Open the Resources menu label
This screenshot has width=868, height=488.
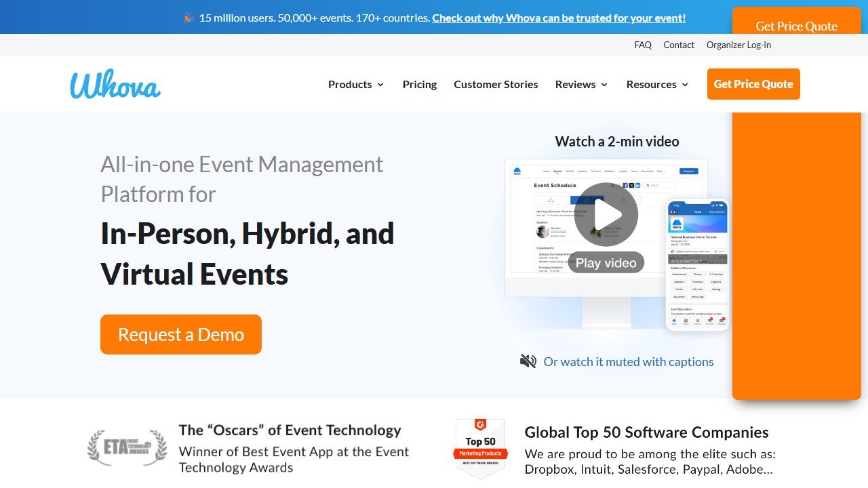coord(651,84)
